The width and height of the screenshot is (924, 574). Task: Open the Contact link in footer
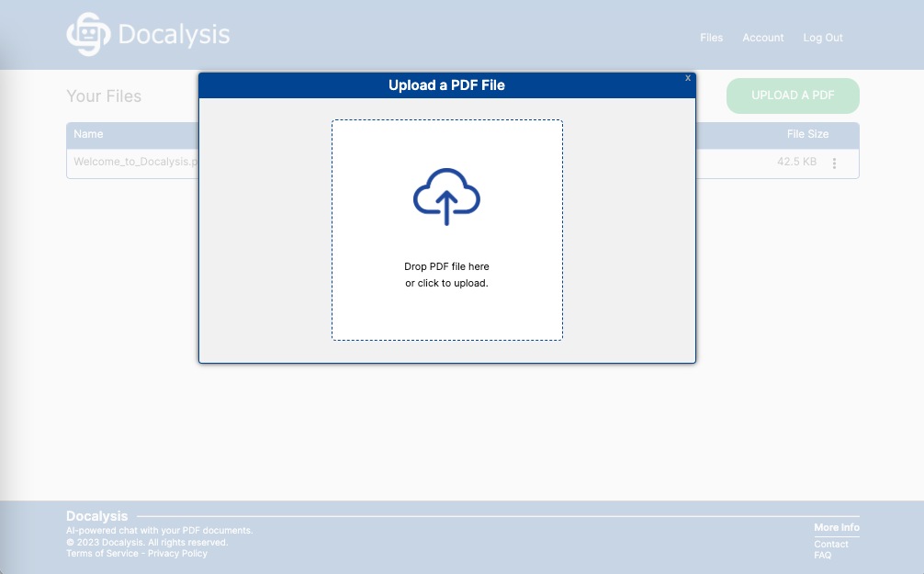pyautogui.click(x=831, y=544)
